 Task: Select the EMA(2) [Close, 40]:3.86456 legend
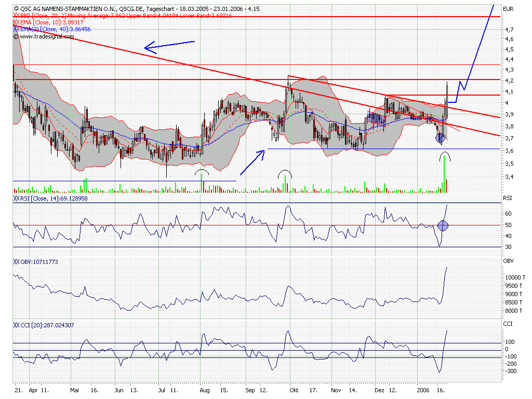(55, 29)
